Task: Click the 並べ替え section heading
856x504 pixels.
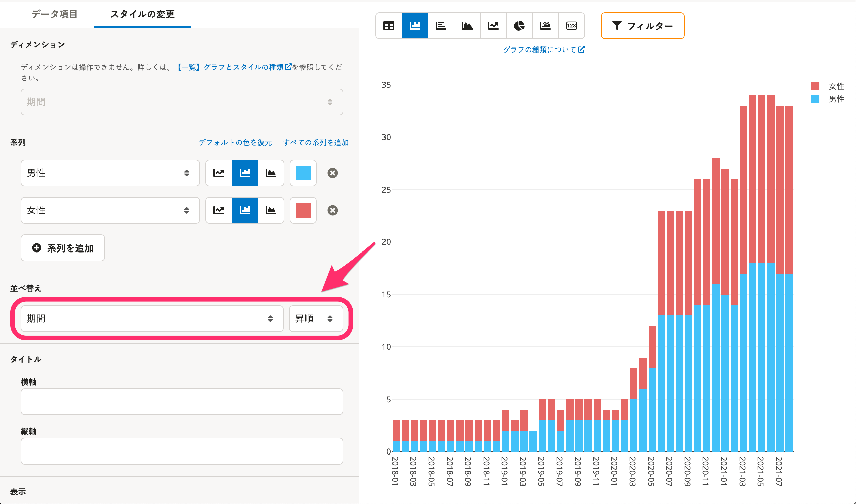Action: pyautogui.click(x=26, y=288)
